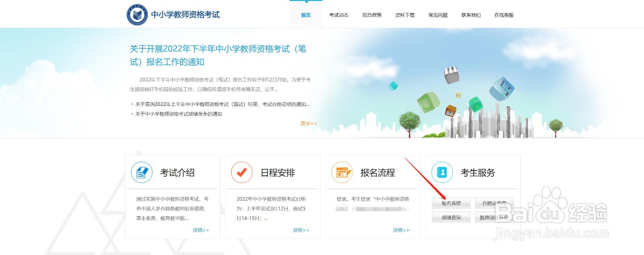Click the 日程安排 card heading
The height and width of the screenshot is (255, 644).
click(278, 173)
